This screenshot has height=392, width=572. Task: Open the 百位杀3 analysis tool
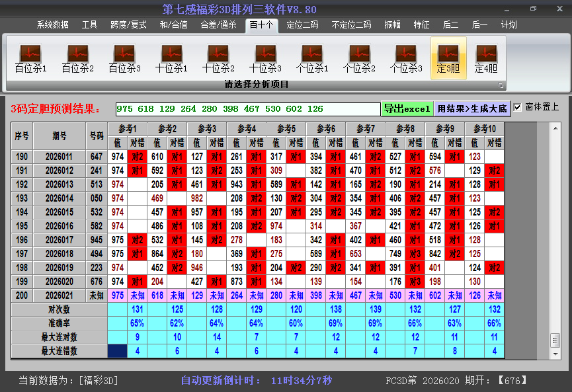pos(124,58)
